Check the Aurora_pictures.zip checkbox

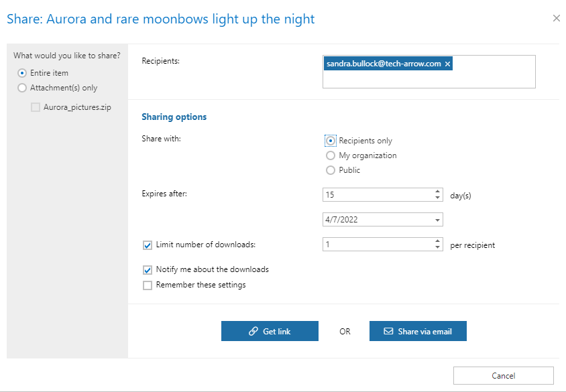coord(36,107)
